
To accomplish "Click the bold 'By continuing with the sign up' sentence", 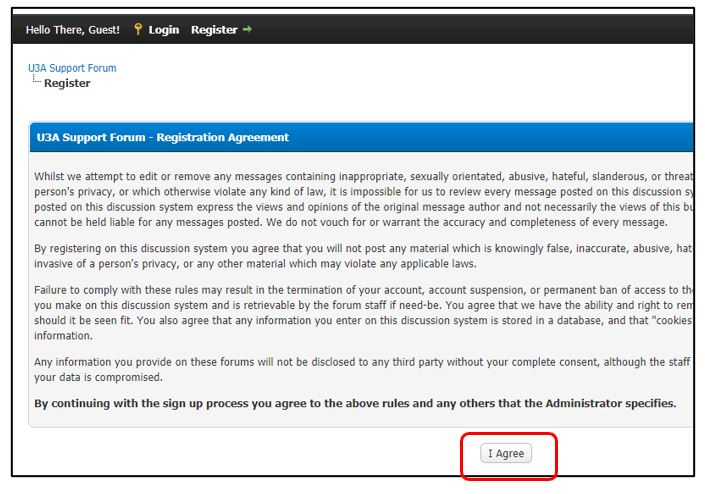I will 355,404.
